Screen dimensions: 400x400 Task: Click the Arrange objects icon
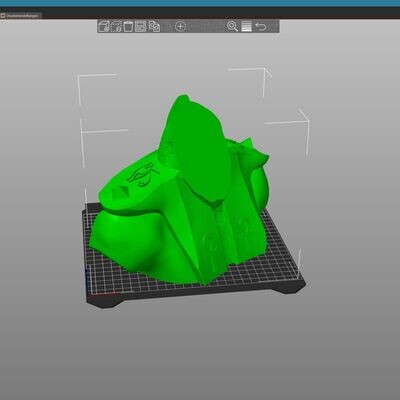pyautogui.click(x=140, y=26)
